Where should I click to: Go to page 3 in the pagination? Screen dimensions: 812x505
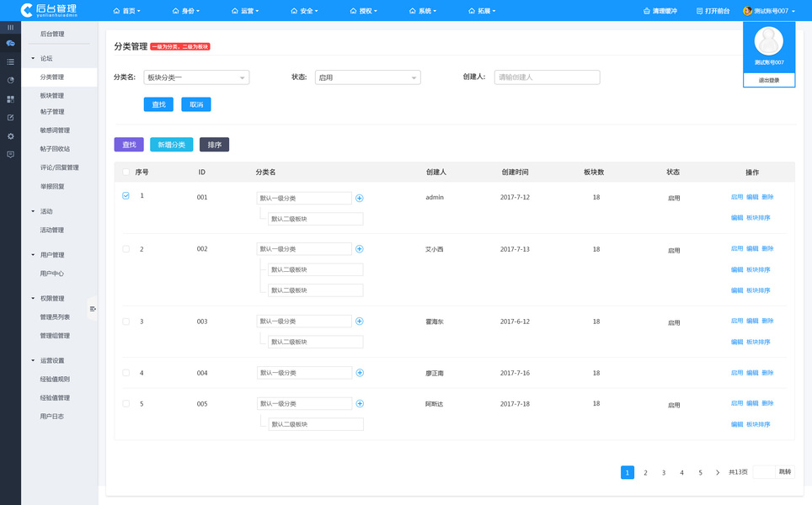[664, 472]
